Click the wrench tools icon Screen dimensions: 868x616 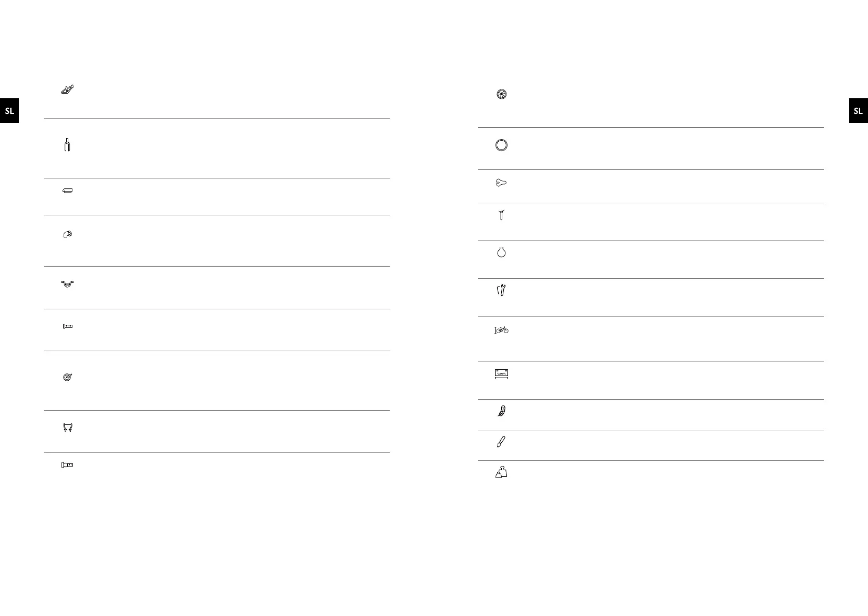(x=501, y=291)
